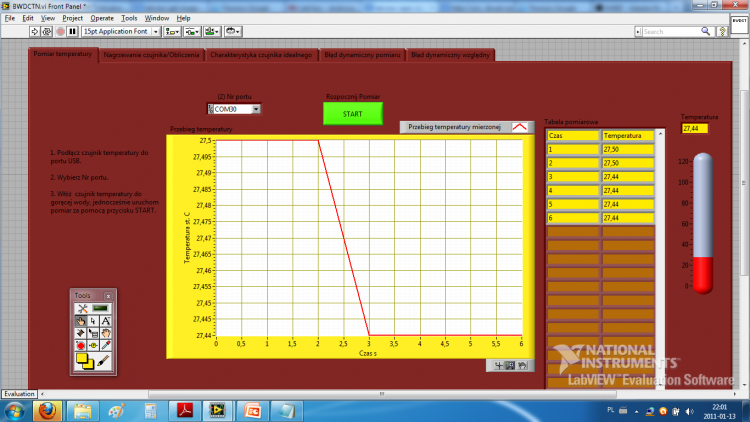Click the Abort Execution red button
This screenshot has height=422, width=750.
[60, 32]
